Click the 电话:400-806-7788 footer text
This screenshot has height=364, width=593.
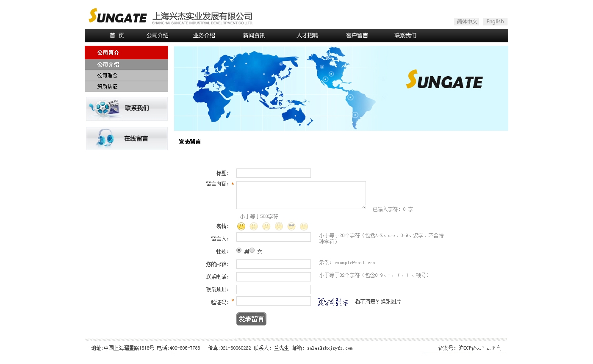[178, 348]
